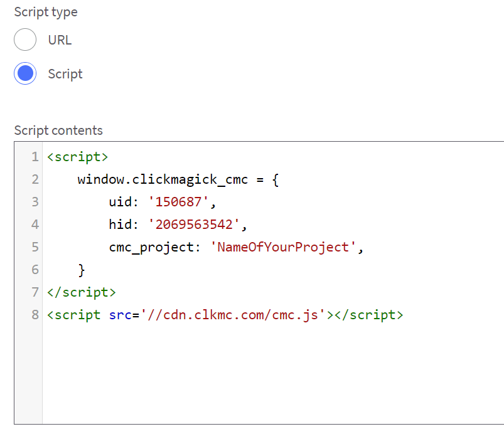Click the 'Script' option label text
Image resolution: width=504 pixels, height=434 pixels.
click(65, 74)
